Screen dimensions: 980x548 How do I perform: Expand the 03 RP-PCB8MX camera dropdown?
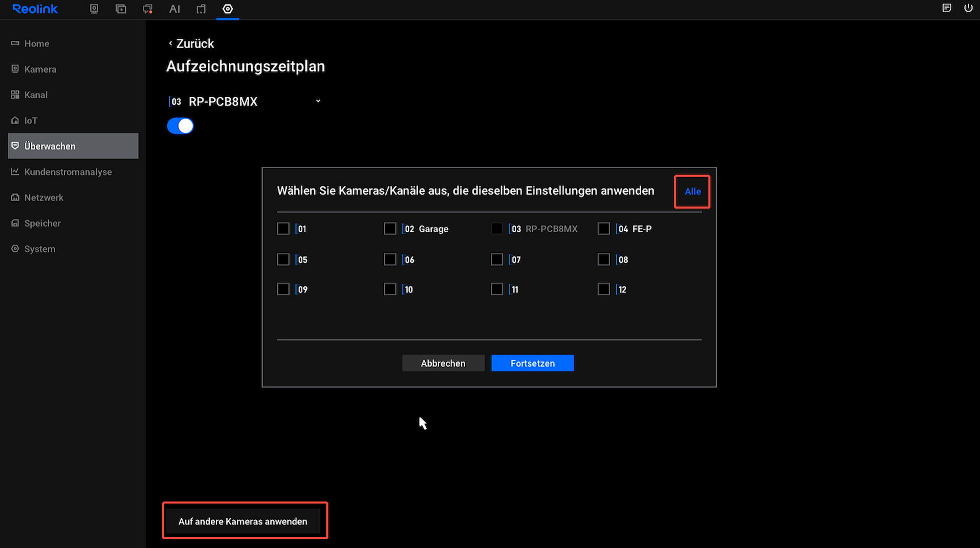[245, 101]
